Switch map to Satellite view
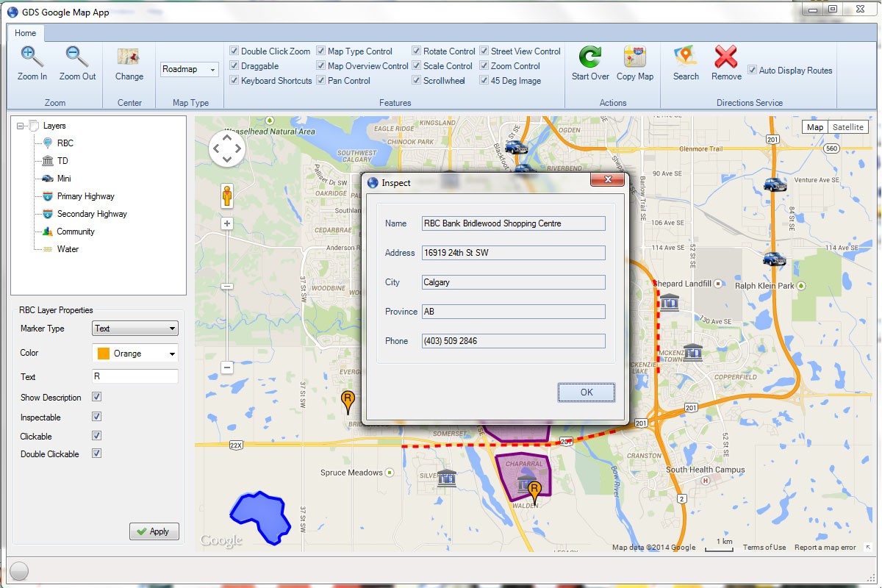The image size is (882, 588). (848, 127)
